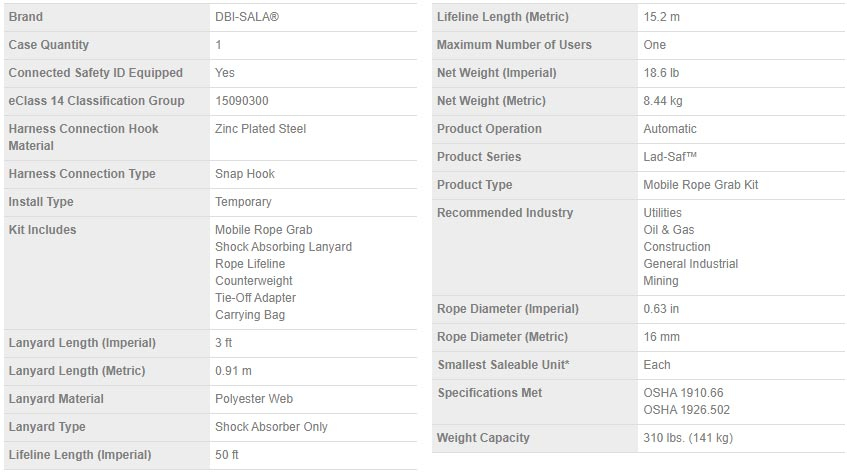Click the DBI-SALA® brand value

(245, 17)
